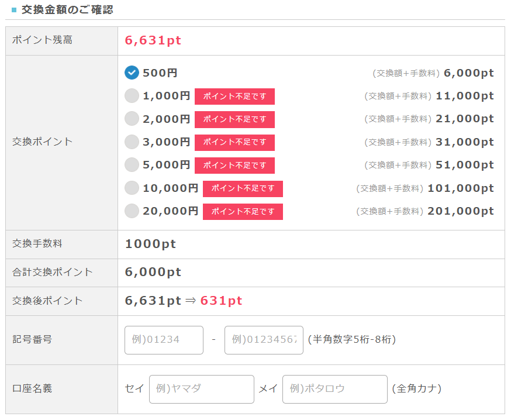Viewport: 511px width, 420px height.
Task: Click the red 631pt remaining points value
Action: pos(221,301)
